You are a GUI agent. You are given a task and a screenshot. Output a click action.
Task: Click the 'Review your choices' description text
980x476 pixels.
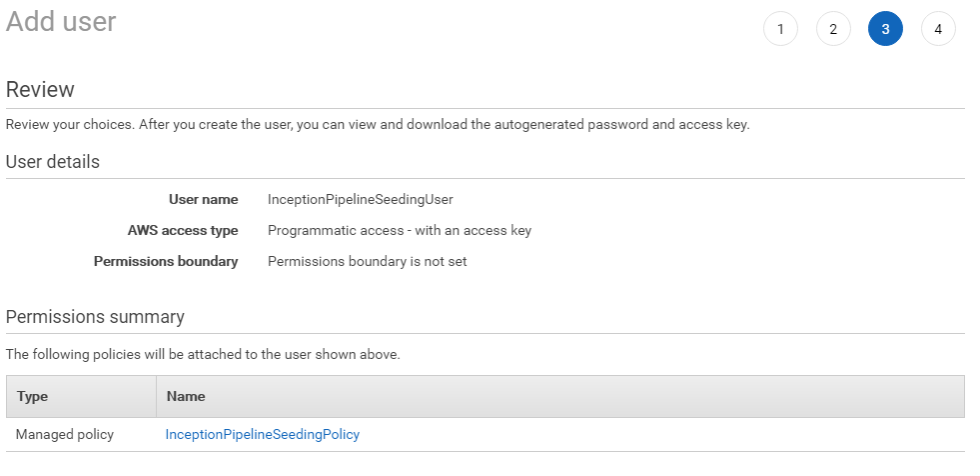[378, 124]
